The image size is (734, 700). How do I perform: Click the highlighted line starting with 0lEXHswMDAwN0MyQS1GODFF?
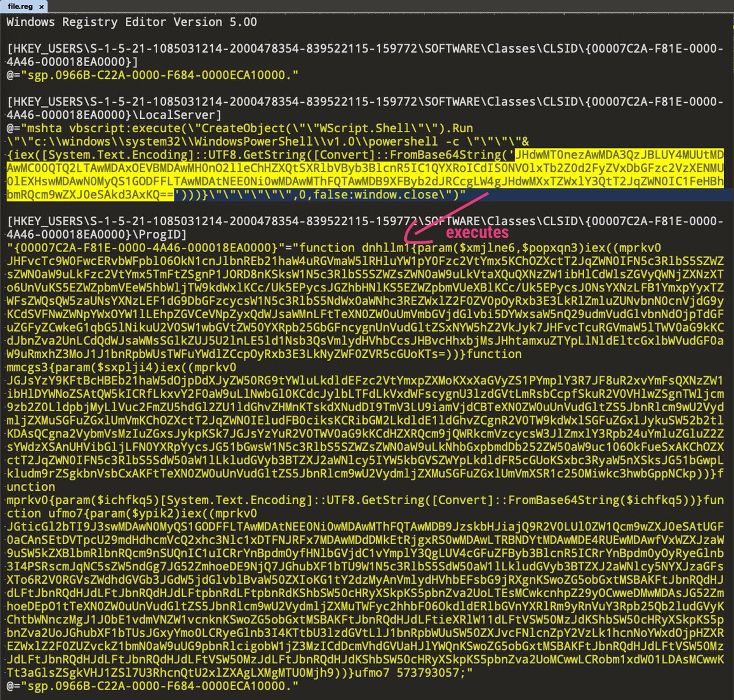click(366, 182)
